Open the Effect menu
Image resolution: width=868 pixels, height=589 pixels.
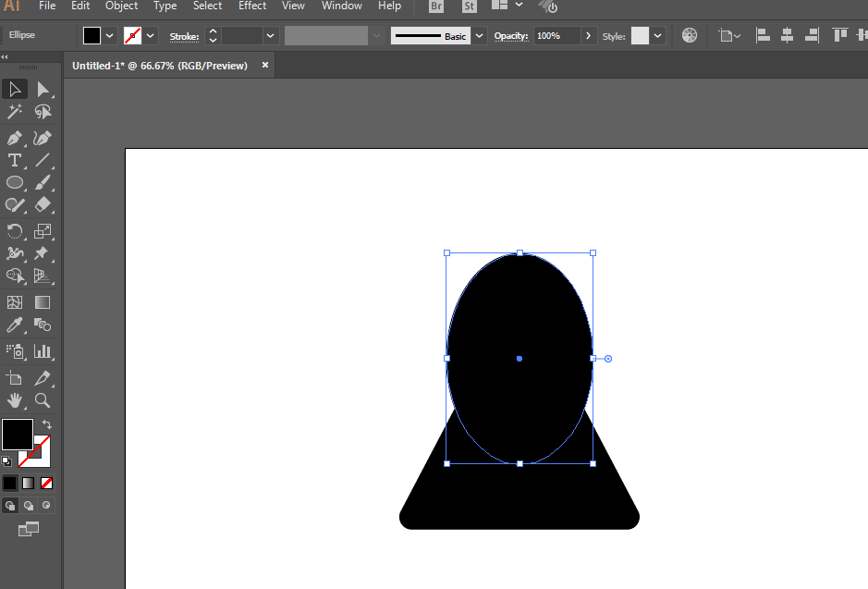click(x=252, y=6)
